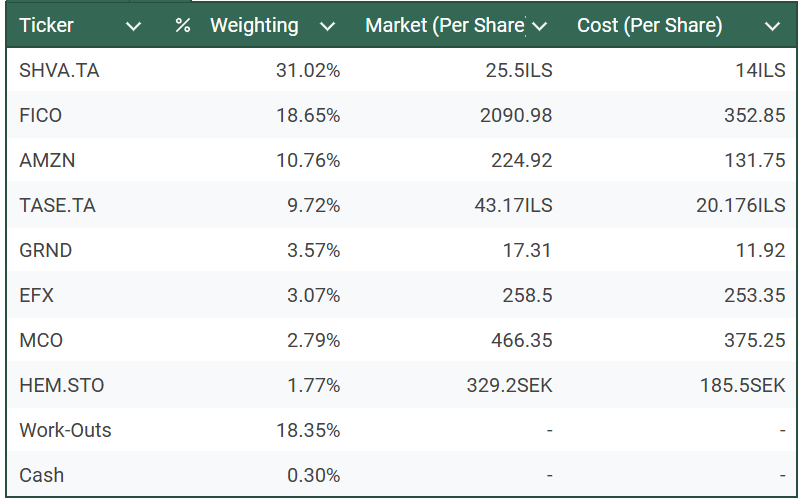Select the 131.75 cost cell
Image resolution: width=801 pixels, height=501 pixels.
point(755,160)
